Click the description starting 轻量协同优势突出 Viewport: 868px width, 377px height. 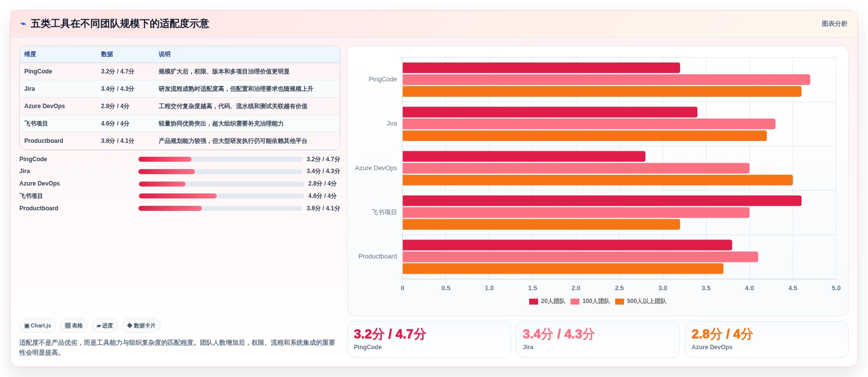[x=221, y=124]
